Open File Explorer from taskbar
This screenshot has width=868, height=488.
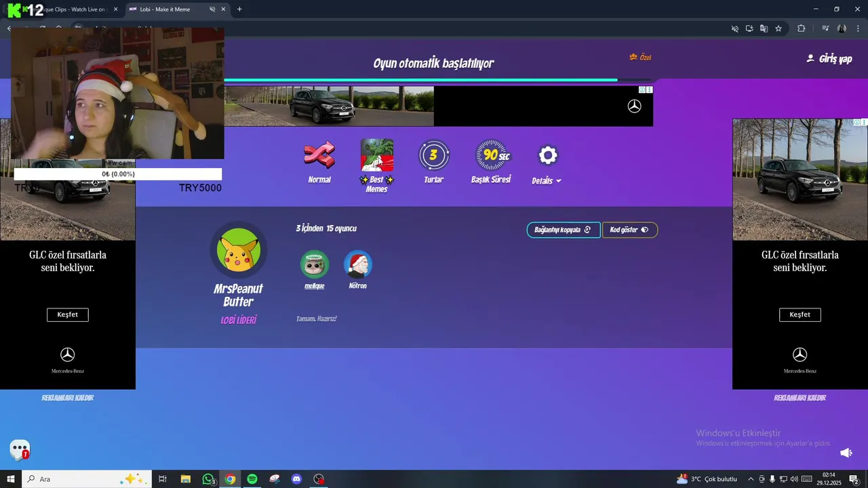(185, 479)
